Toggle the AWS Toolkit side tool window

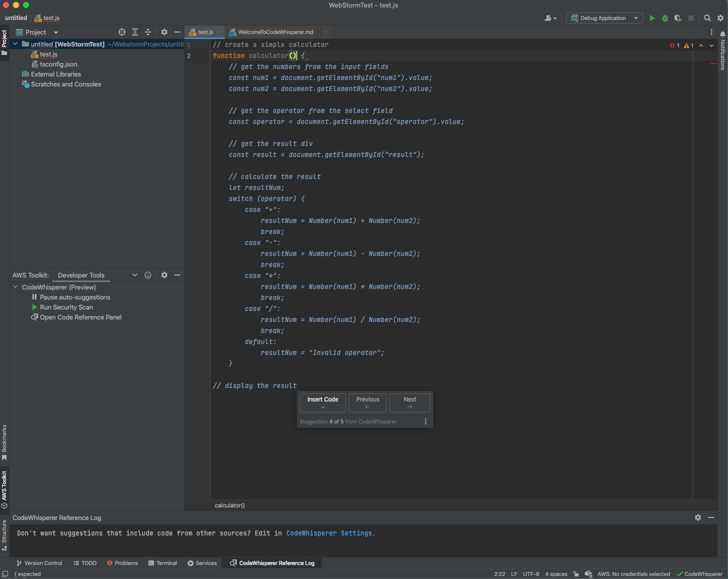point(4,490)
